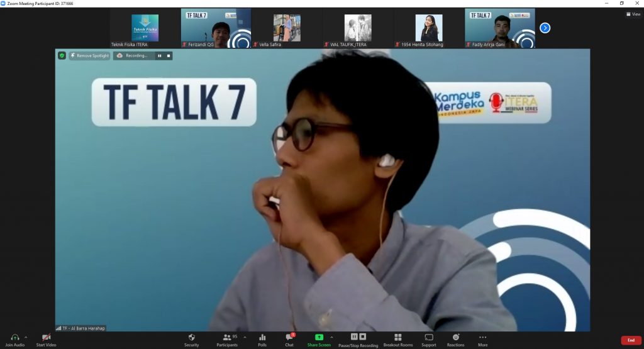Open the More options menu
Image resolution: width=644 pixels, height=349 pixels.
pos(482,340)
